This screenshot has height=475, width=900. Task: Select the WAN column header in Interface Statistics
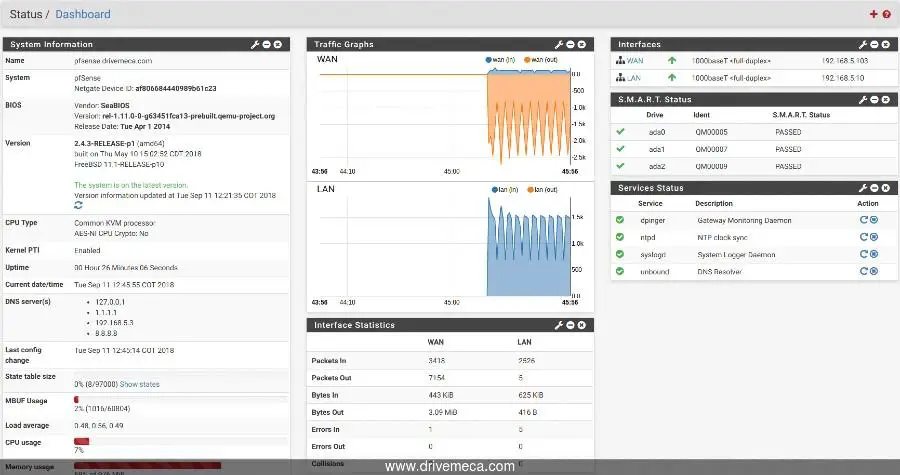tap(436, 342)
